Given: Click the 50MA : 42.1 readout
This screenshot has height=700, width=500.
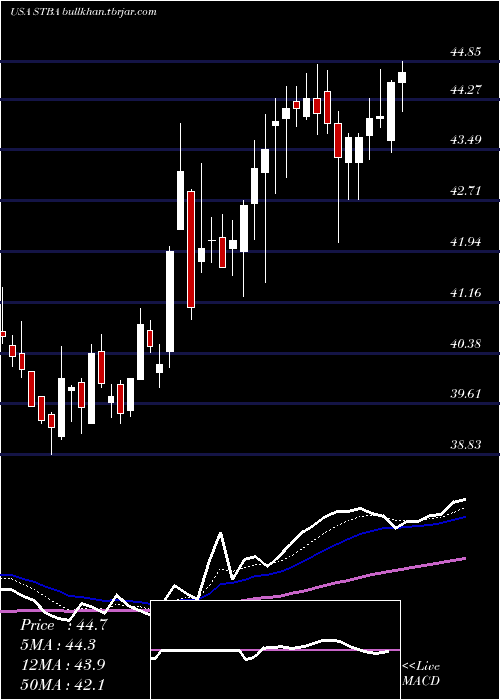Looking at the screenshot, I should [x=62, y=684].
